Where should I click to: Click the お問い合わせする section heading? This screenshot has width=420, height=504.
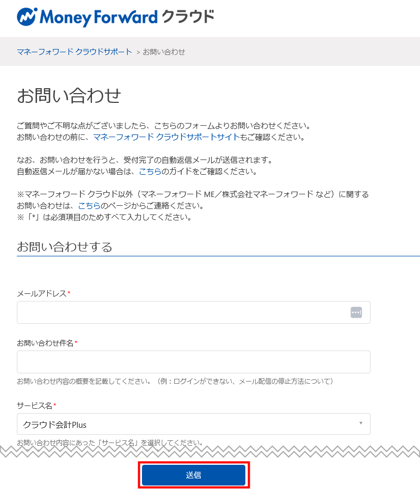(65, 247)
